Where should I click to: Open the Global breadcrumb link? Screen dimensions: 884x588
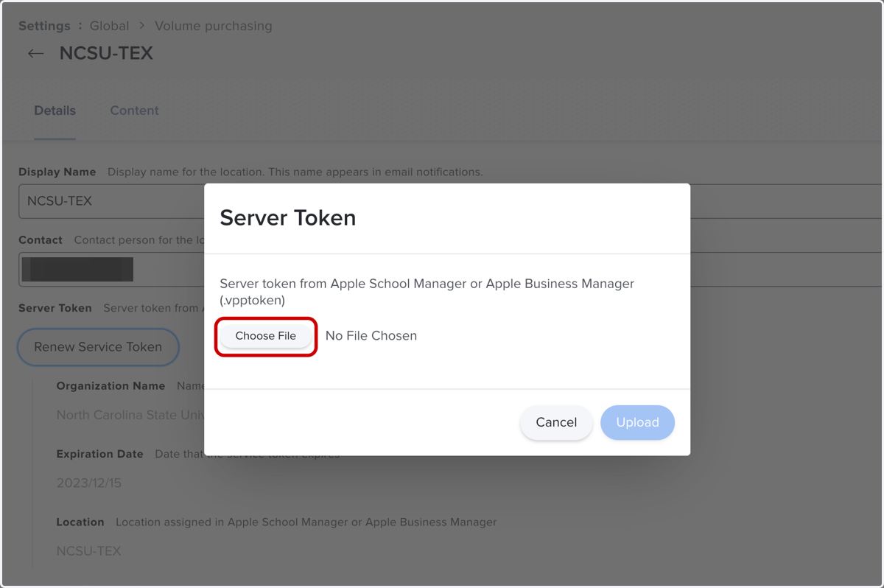coord(109,26)
